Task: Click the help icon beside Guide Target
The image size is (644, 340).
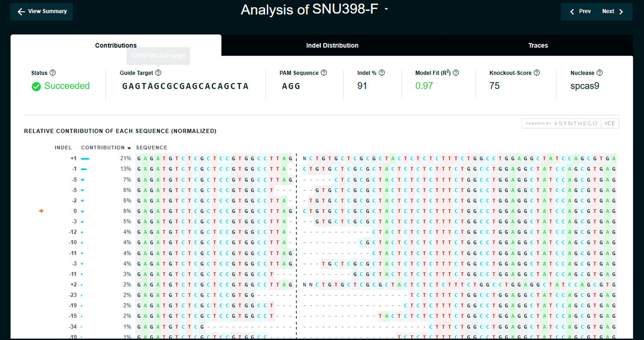Action: click(158, 73)
